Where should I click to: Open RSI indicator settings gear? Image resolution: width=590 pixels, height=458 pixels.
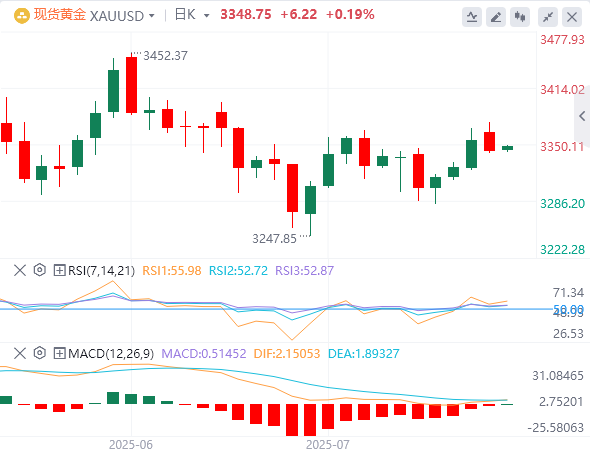point(40,270)
